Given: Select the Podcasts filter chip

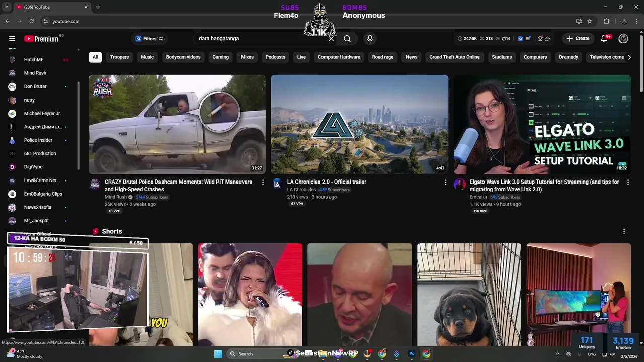Looking at the screenshot, I should (x=275, y=57).
